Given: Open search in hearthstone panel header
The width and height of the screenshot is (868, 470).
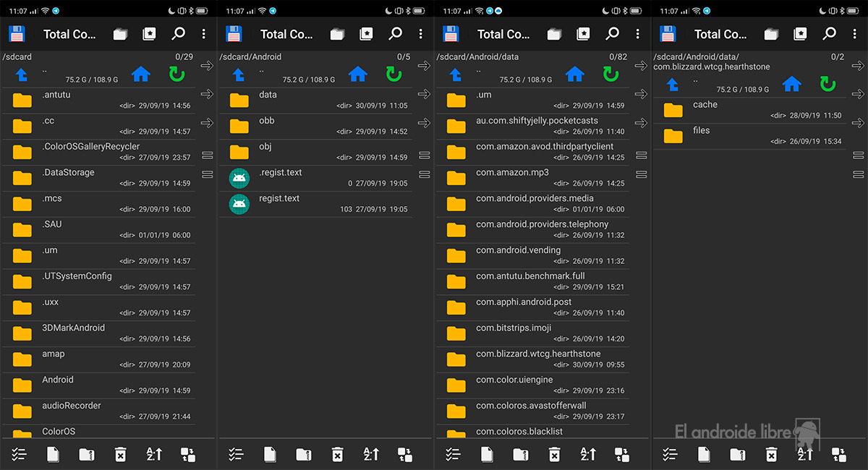Looking at the screenshot, I should pos(829,34).
